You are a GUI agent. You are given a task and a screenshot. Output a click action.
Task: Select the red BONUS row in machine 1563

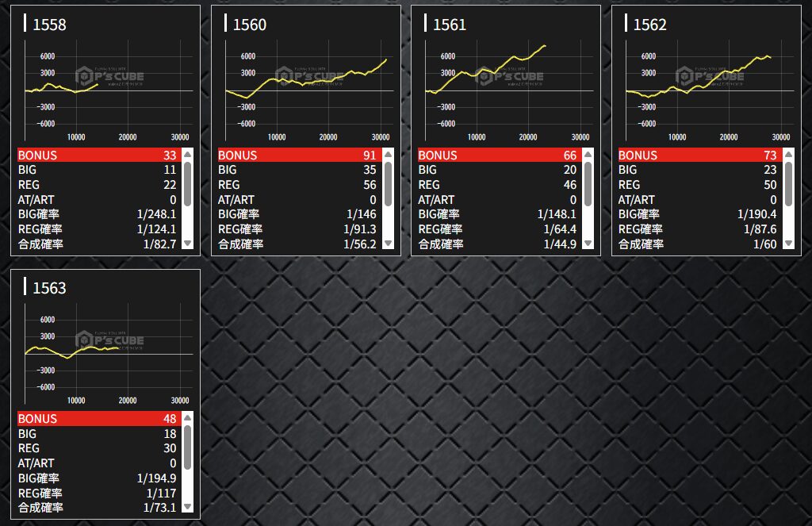(98, 419)
